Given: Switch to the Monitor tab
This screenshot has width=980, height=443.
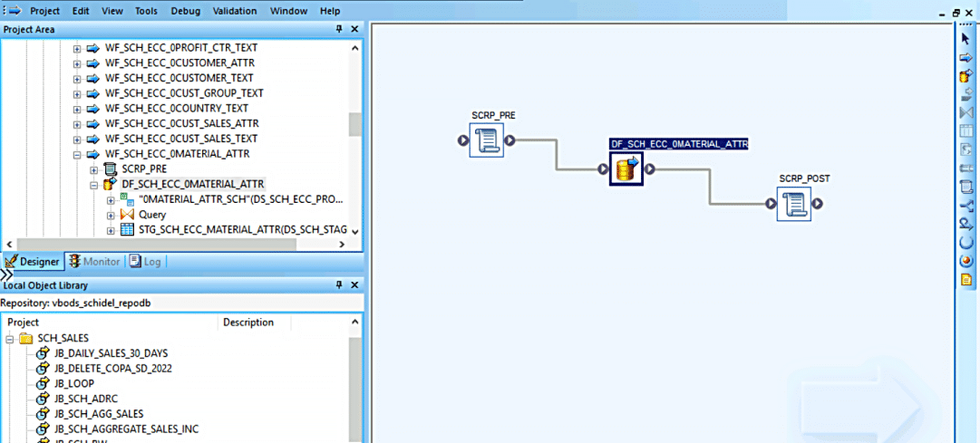Looking at the screenshot, I should tap(94, 262).
